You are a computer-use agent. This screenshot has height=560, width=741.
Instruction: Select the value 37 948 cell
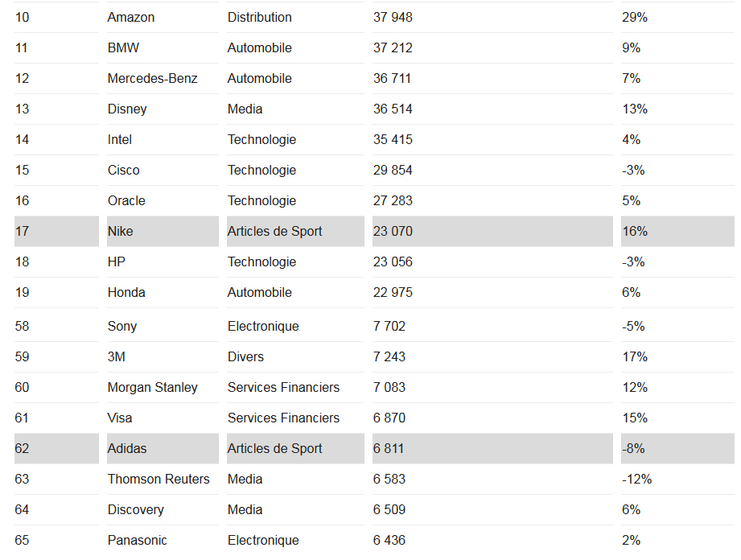pos(393,17)
